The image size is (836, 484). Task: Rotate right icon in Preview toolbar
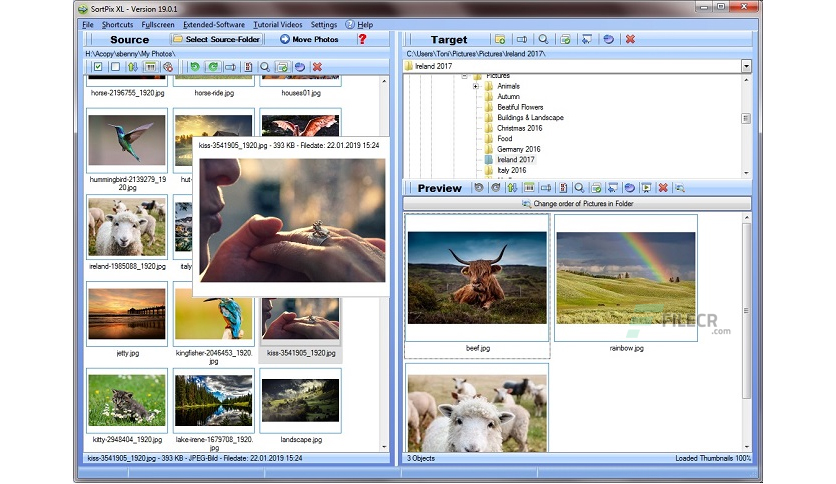coord(495,188)
